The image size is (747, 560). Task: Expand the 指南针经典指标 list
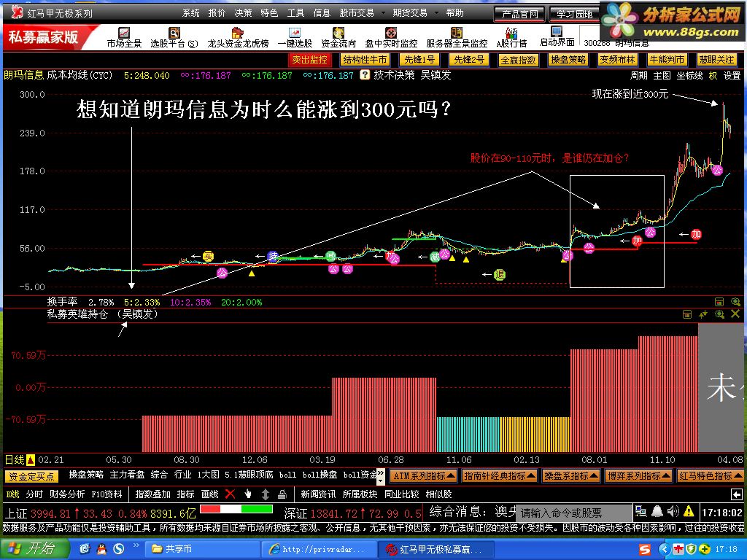pos(500,475)
